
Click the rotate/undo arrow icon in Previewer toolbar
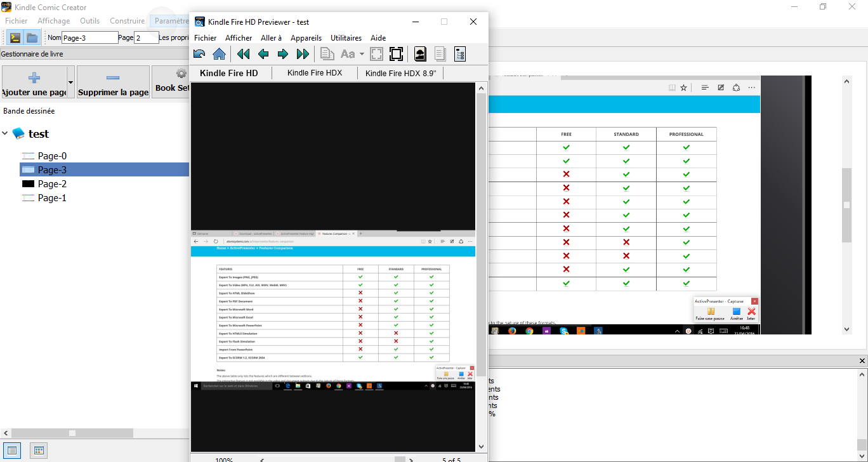pos(199,54)
